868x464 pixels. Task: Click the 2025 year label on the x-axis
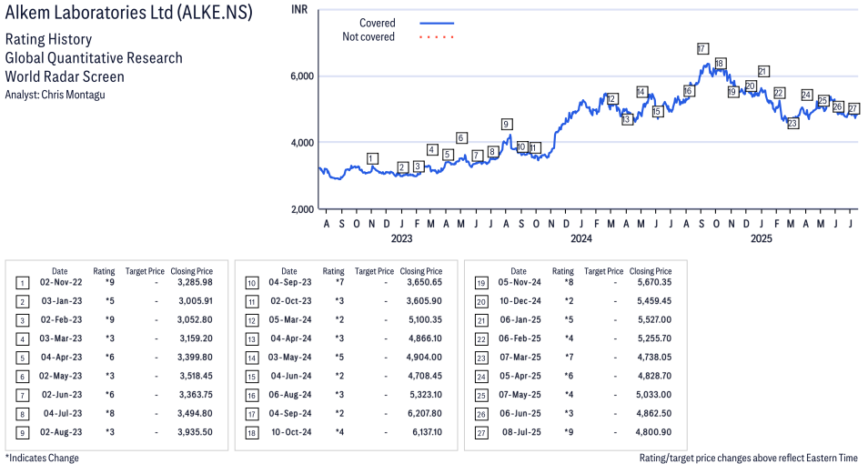pos(762,238)
